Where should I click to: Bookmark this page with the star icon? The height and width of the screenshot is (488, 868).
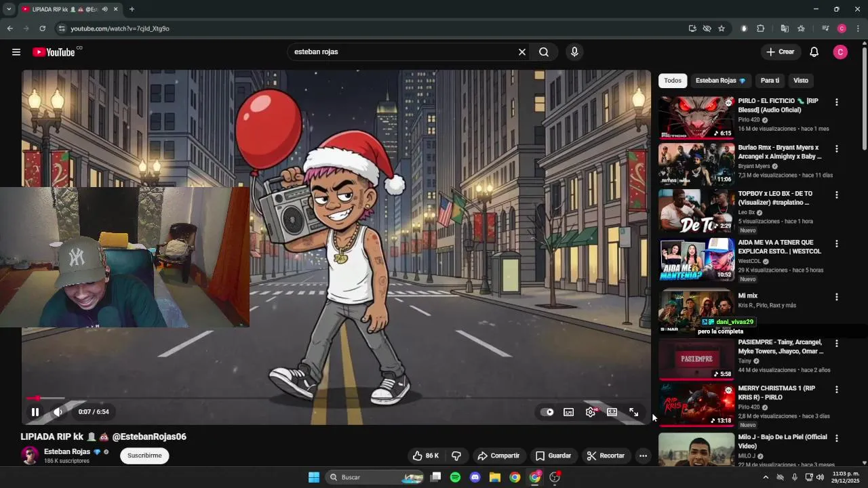[722, 28]
